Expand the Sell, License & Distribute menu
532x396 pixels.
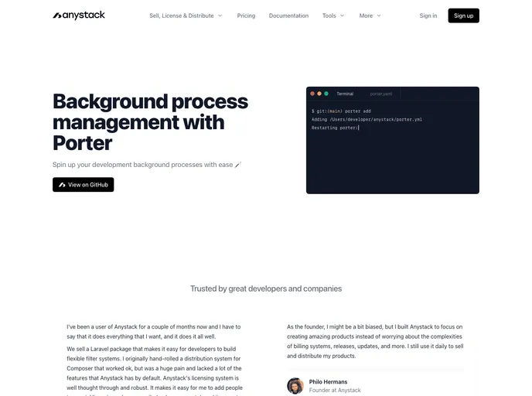click(186, 15)
